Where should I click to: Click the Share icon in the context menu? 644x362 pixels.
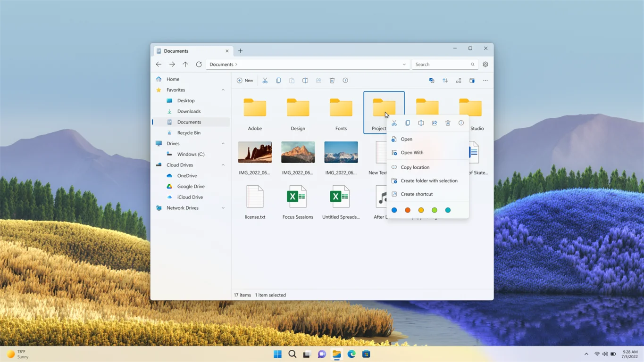pos(435,123)
